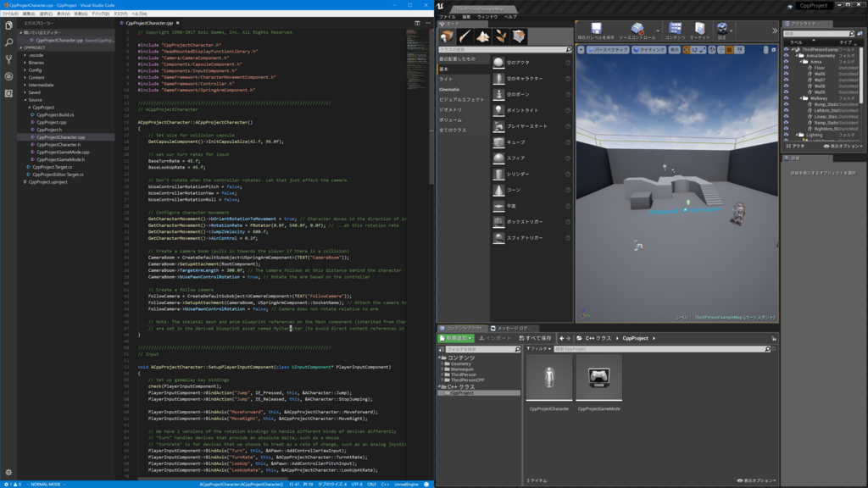
Task: Maximize the viewport using corner icon
Action: point(773,50)
